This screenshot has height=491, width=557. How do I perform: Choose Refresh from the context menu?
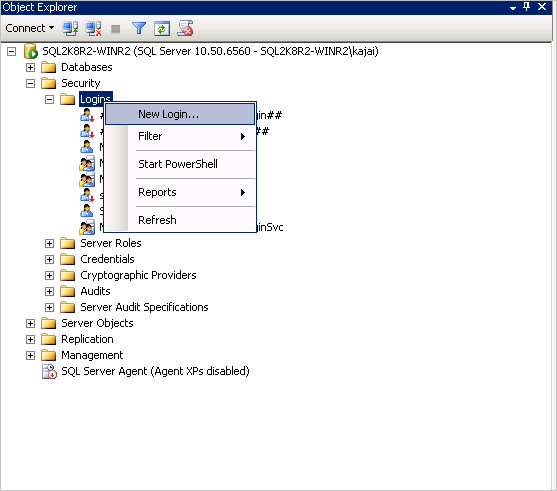point(180,220)
